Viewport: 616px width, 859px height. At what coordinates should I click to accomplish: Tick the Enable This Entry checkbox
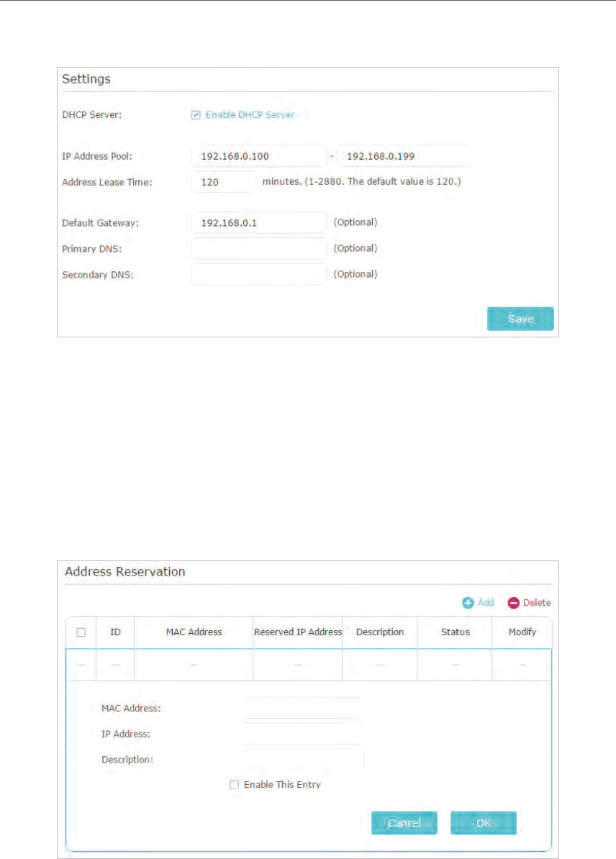234,784
